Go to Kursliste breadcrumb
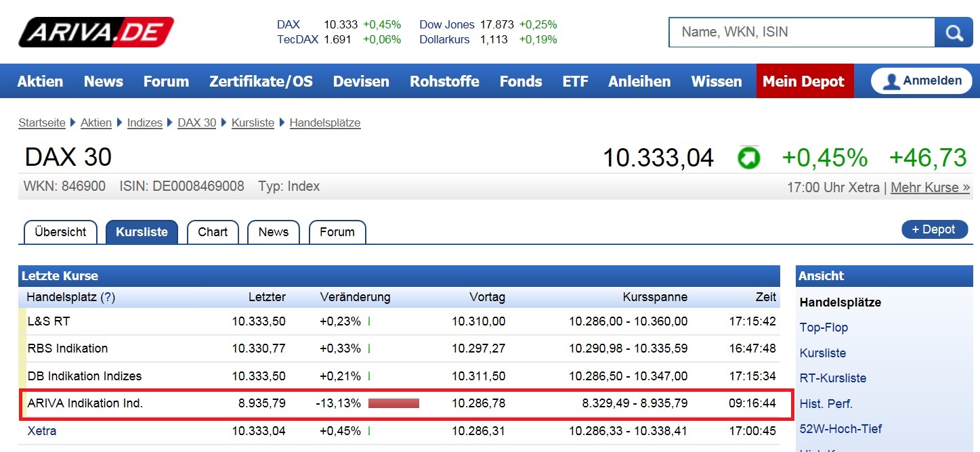 [253, 122]
